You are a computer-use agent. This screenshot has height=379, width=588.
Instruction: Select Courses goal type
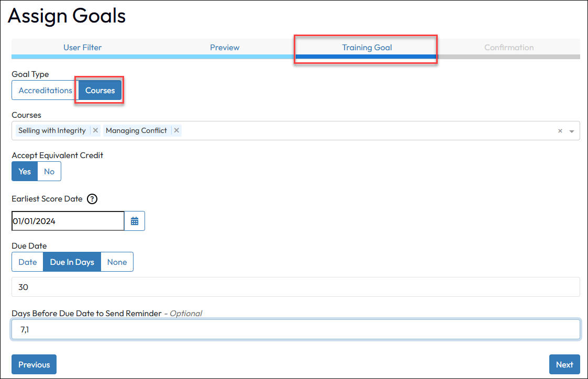[100, 90]
